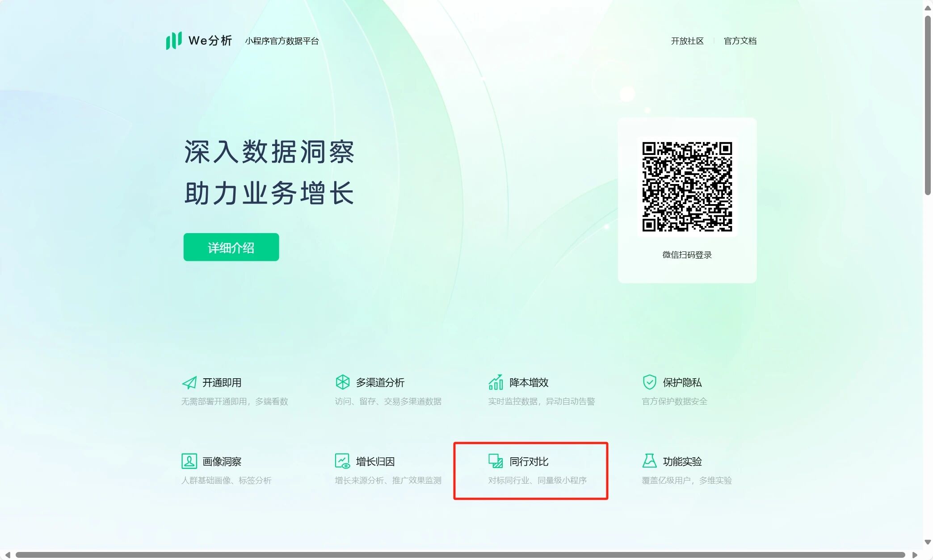Image resolution: width=933 pixels, height=560 pixels.
Task: Click the WeChat login QR code
Action: (x=687, y=187)
